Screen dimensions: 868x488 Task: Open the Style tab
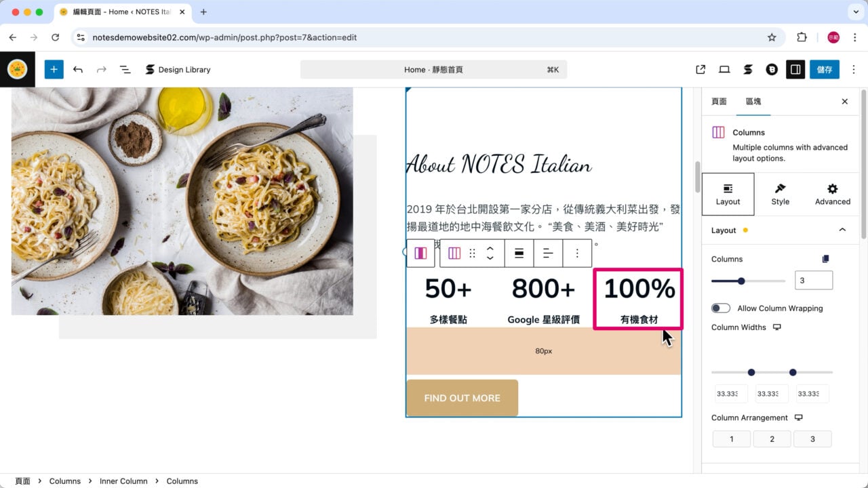pyautogui.click(x=780, y=194)
